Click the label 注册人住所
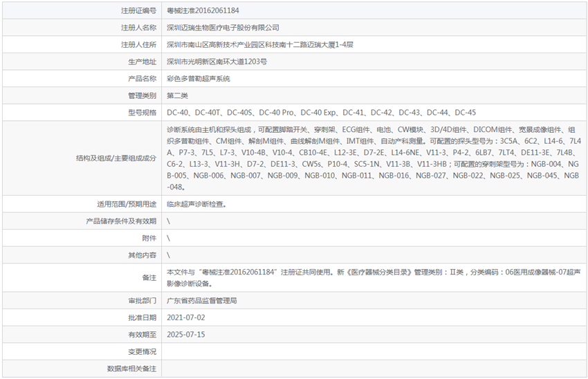588x379 pixels. coord(138,45)
